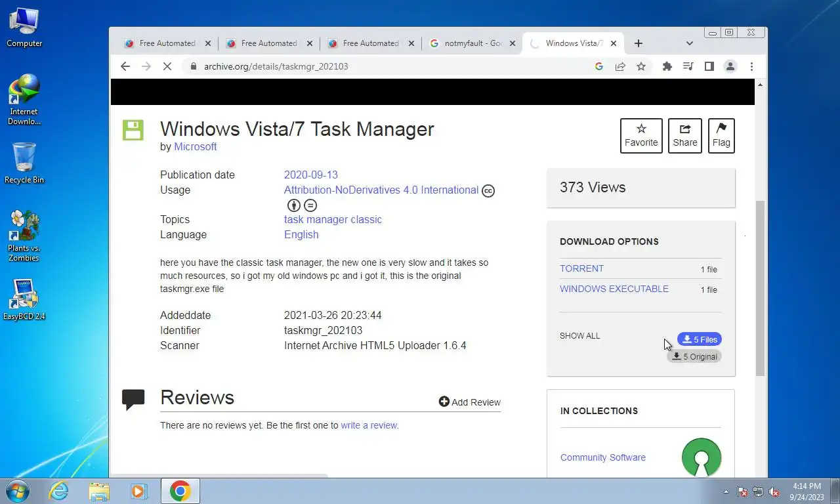Click the 5 Files download badge
The image size is (840, 504).
(700, 339)
